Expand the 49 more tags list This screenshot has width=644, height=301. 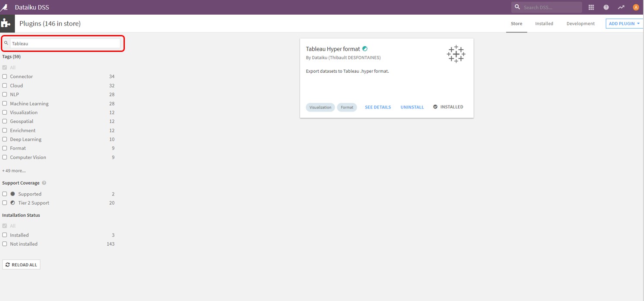14,171
